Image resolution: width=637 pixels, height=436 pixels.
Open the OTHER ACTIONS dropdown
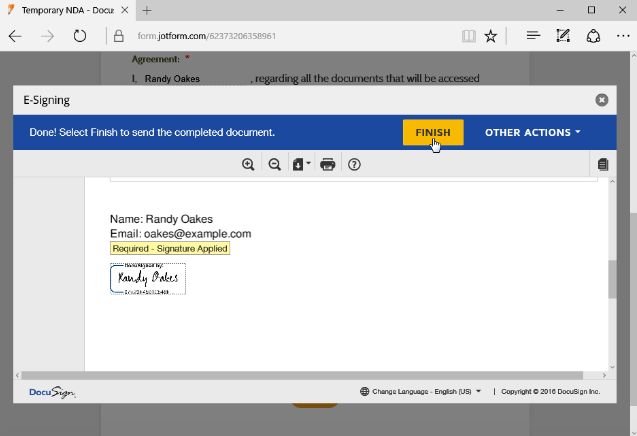pyautogui.click(x=532, y=133)
